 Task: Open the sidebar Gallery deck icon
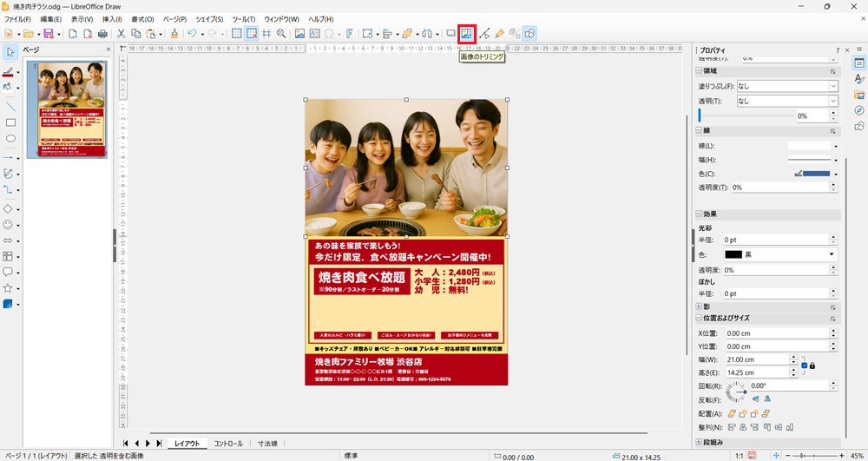[x=859, y=95]
